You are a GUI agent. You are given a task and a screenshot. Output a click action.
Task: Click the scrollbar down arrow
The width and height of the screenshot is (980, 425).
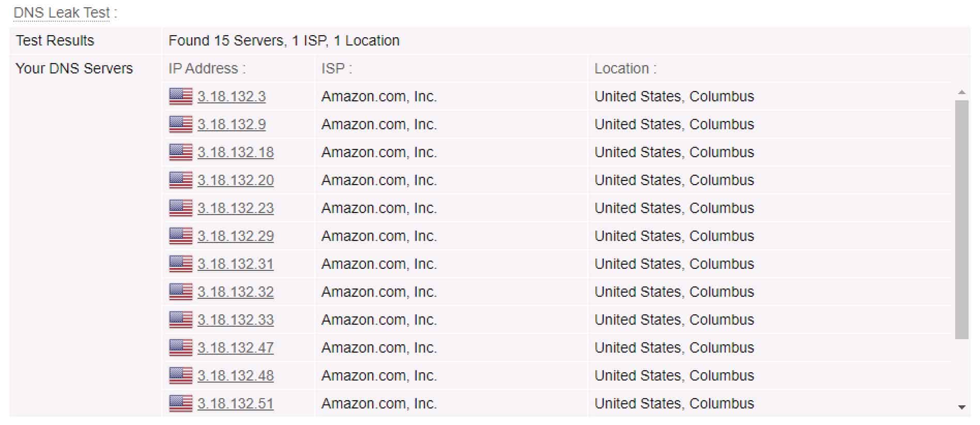(x=961, y=407)
